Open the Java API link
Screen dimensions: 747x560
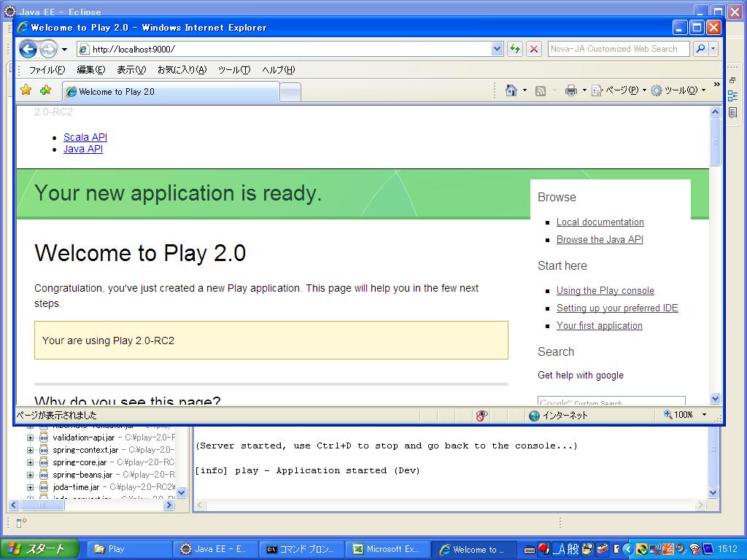coord(83,149)
